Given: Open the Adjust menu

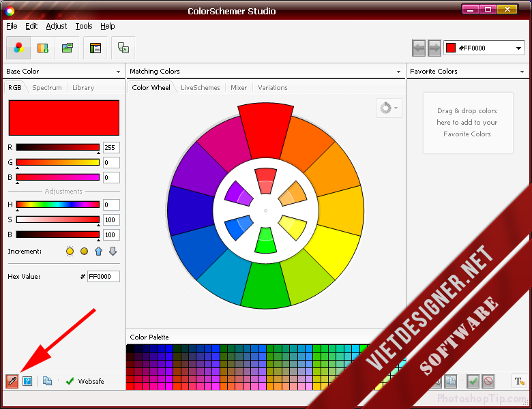Looking at the screenshot, I should click(x=57, y=26).
